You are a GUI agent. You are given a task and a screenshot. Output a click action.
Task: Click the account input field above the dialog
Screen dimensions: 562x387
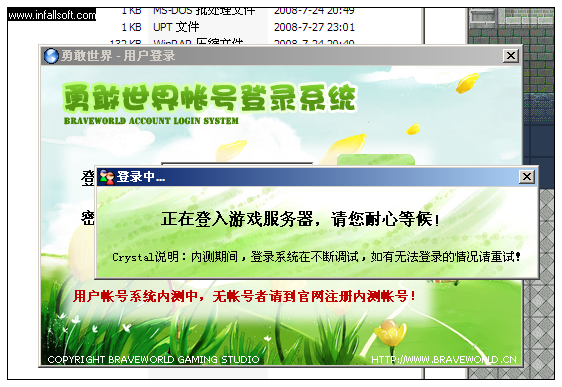point(237,164)
